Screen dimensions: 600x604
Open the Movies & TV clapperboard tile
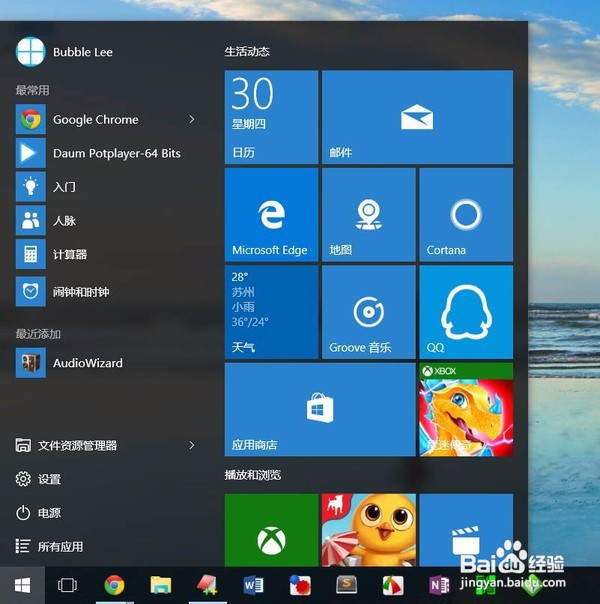pyautogui.click(x=466, y=530)
